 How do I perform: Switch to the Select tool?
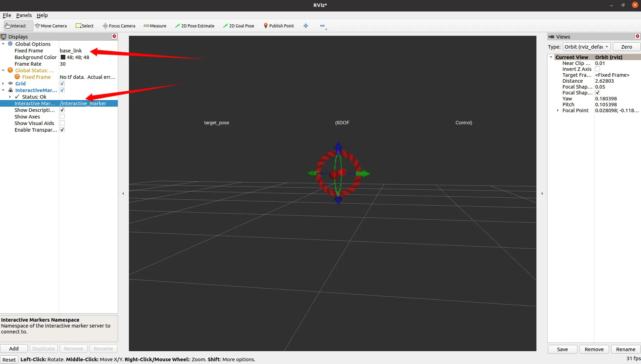84,26
